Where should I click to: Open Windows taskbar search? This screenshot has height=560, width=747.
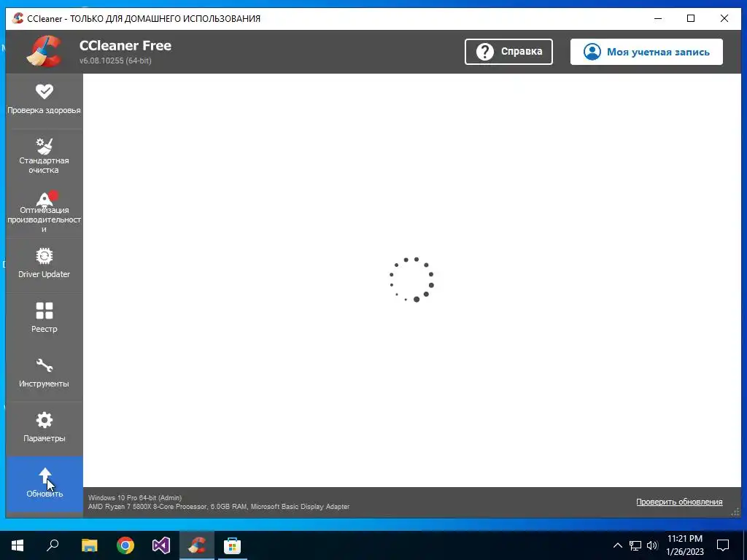click(53, 545)
